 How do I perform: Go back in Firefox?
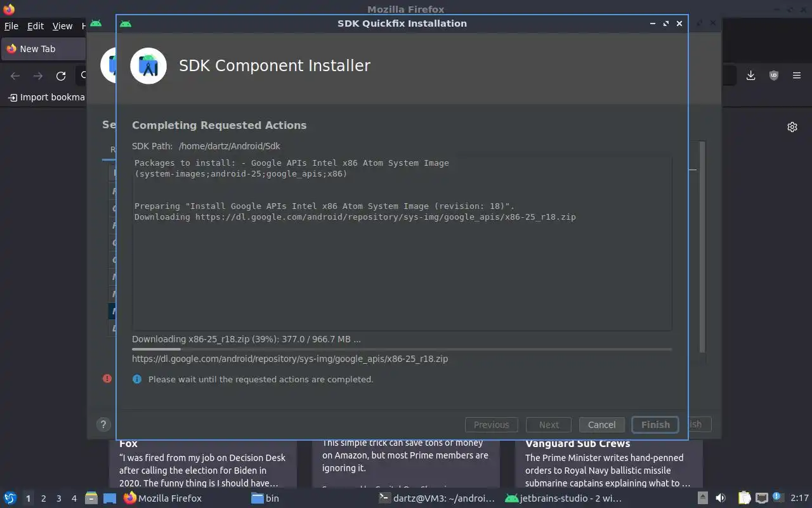(x=15, y=76)
